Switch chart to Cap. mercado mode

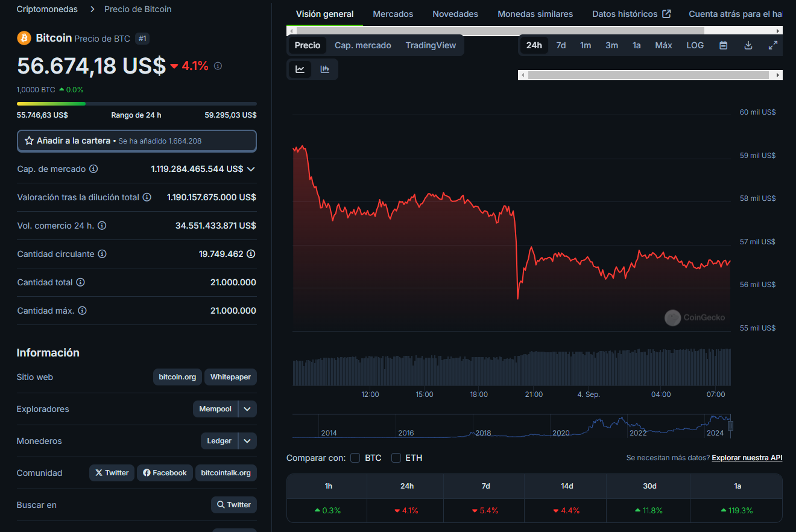pos(363,45)
